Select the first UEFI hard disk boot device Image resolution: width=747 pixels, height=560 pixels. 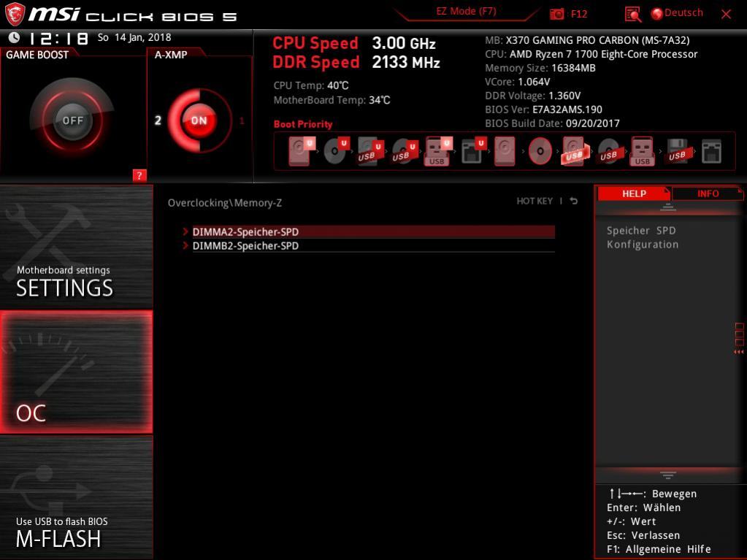tap(302, 151)
